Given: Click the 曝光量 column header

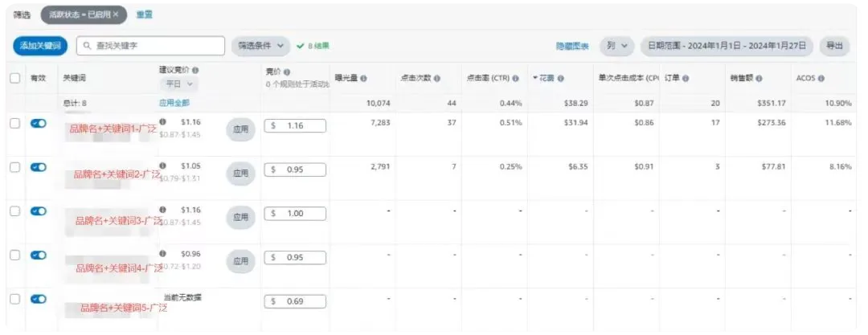Looking at the screenshot, I should point(346,79).
